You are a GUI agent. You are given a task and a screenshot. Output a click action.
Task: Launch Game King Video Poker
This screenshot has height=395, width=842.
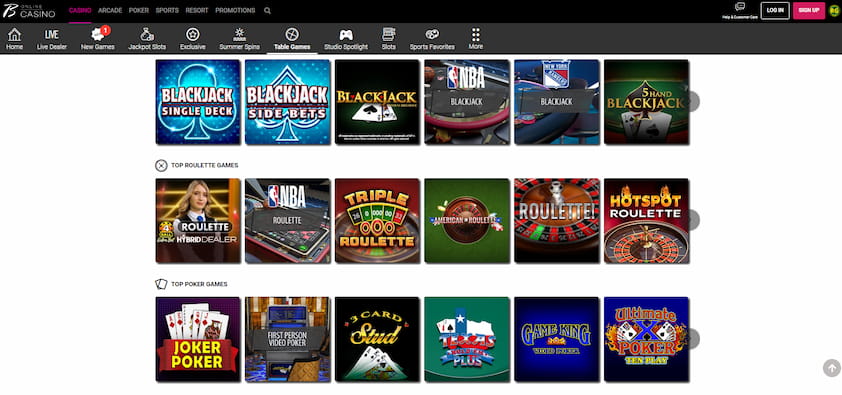(x=556, y=339)
